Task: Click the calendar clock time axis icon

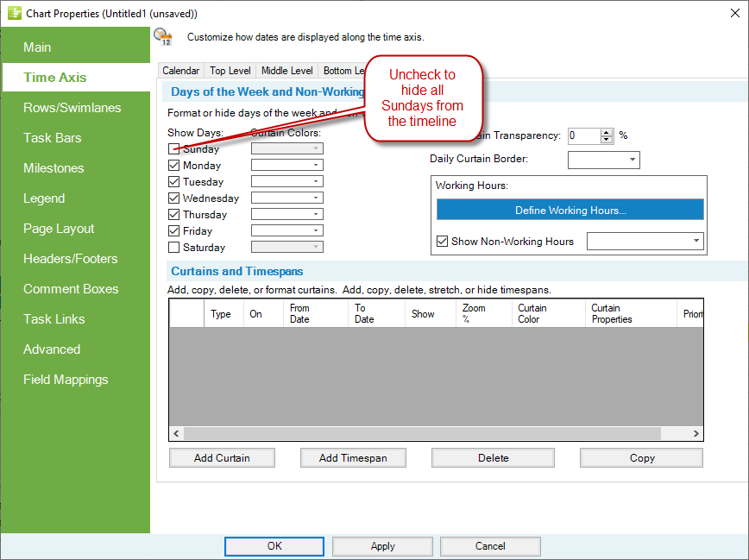Action: click(163, 37)
